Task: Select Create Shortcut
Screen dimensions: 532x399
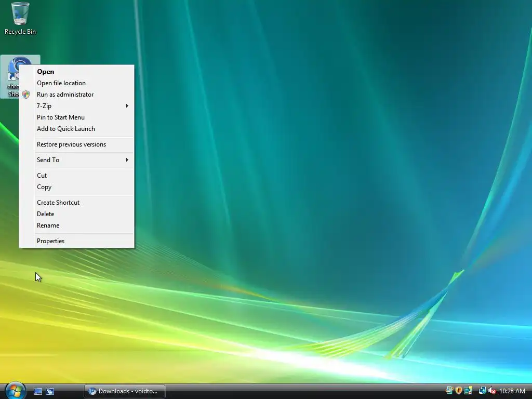Action: (x=77, y=203)
